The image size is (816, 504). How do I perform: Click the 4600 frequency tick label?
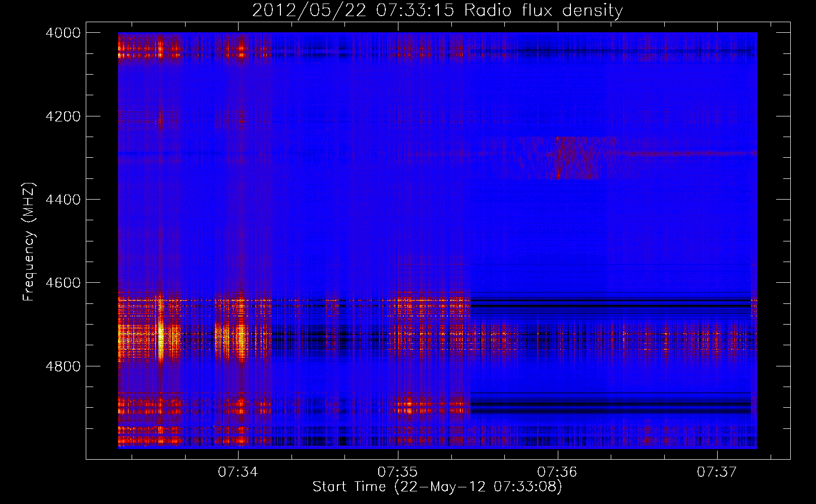point(63,283)
